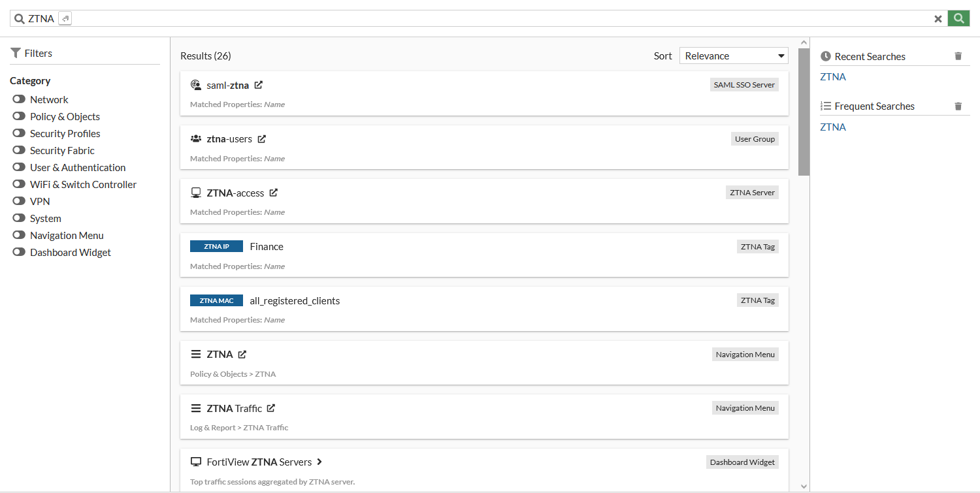Open saml-ztna via its external link icon
This screenshot has height=493, width=980.
tap(259, 85)
